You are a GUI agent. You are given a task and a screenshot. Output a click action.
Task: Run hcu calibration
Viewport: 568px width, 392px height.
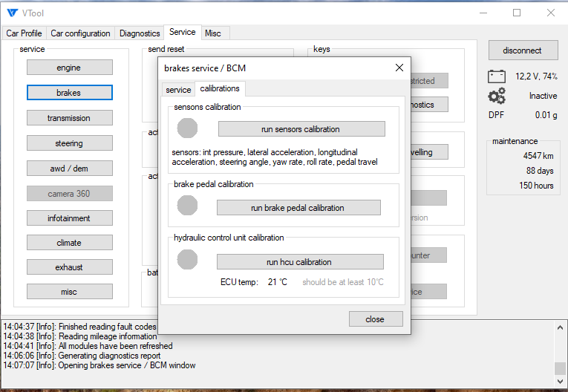[299, 262]
